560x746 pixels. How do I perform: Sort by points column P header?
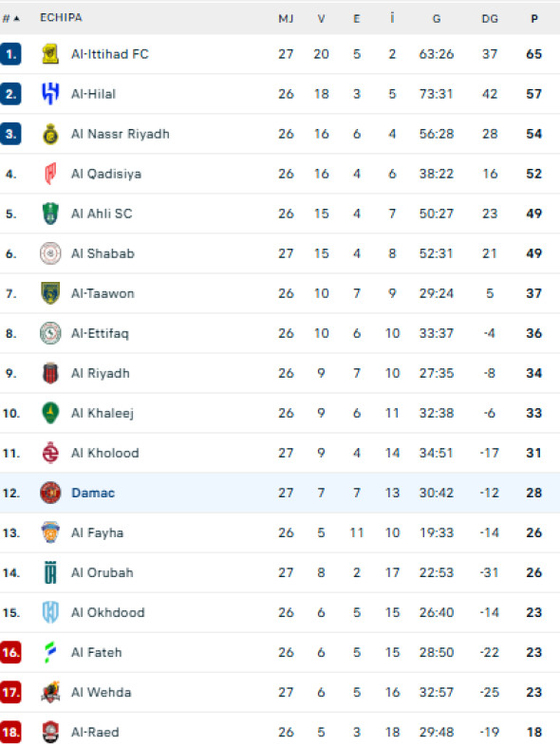534,19
